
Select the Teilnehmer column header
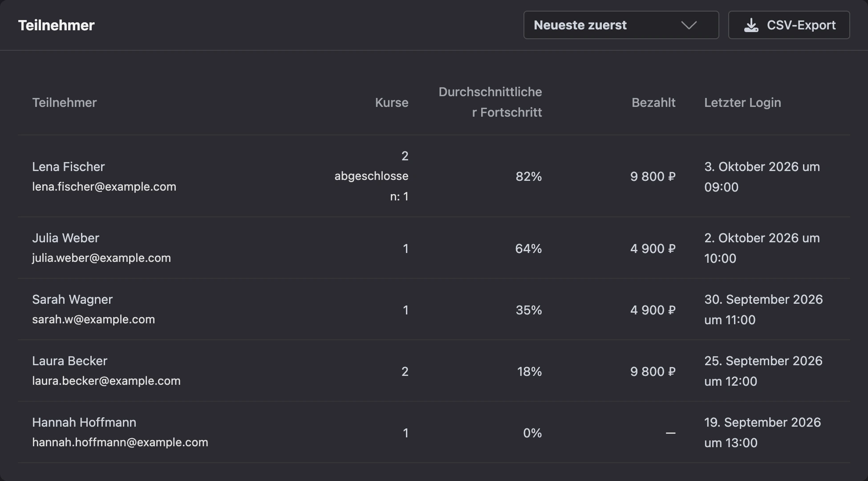coord(64,102)
